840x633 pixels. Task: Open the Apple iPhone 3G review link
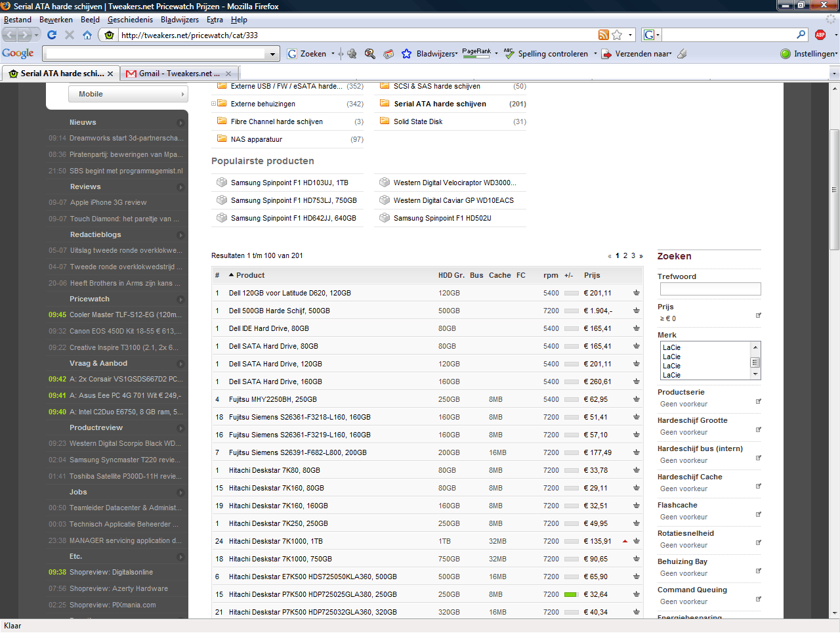[x=108, y=202]
